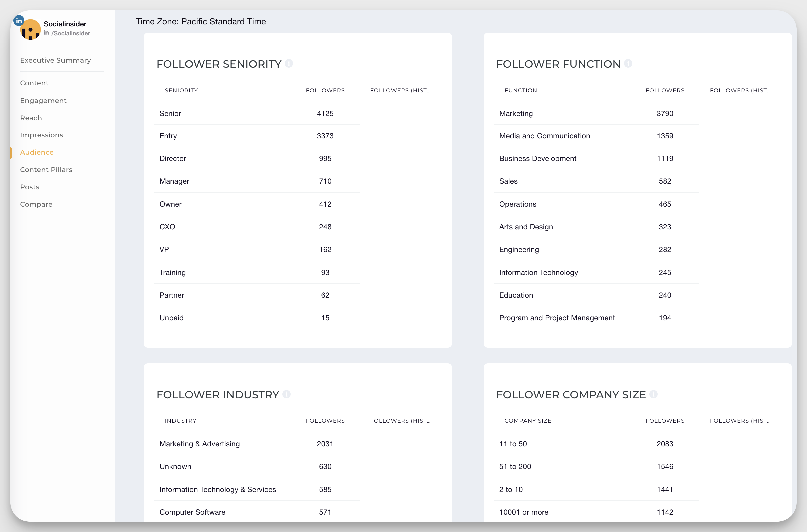Click follower count 4125

pyautogui.click(x=325, y=113)
